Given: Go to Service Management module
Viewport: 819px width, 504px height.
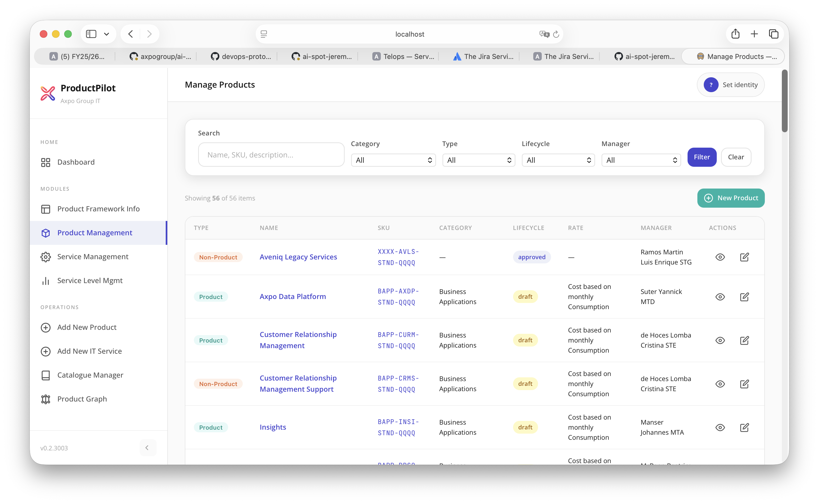Looking at the screenshot, I should pos(98,257).
